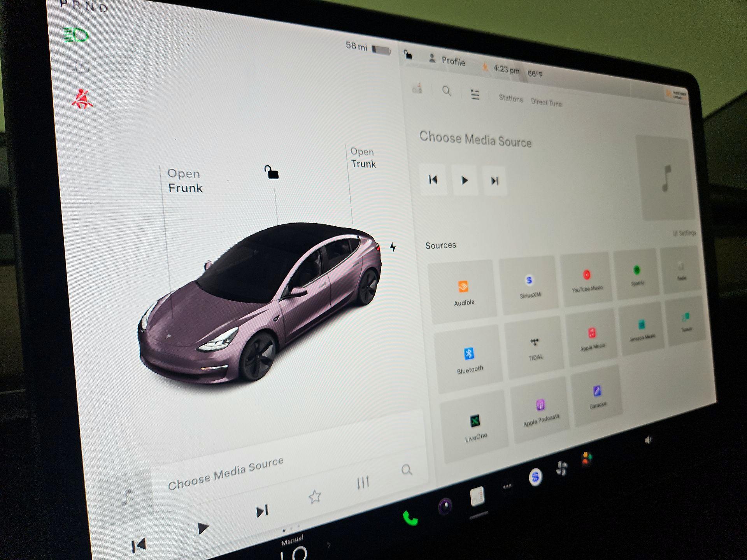
Task: Tap the 66°F outside temperature
Action: [535, 74]
